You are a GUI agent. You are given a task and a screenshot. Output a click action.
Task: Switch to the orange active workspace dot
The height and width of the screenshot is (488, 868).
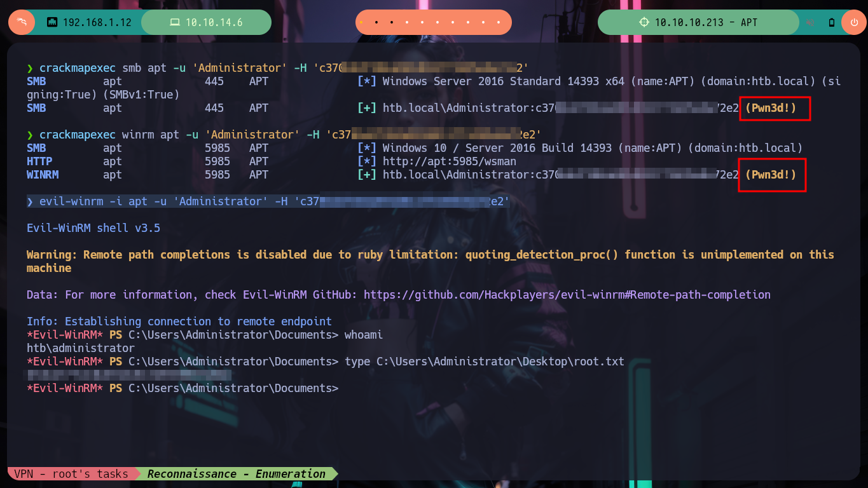click(x=361, y=22)
